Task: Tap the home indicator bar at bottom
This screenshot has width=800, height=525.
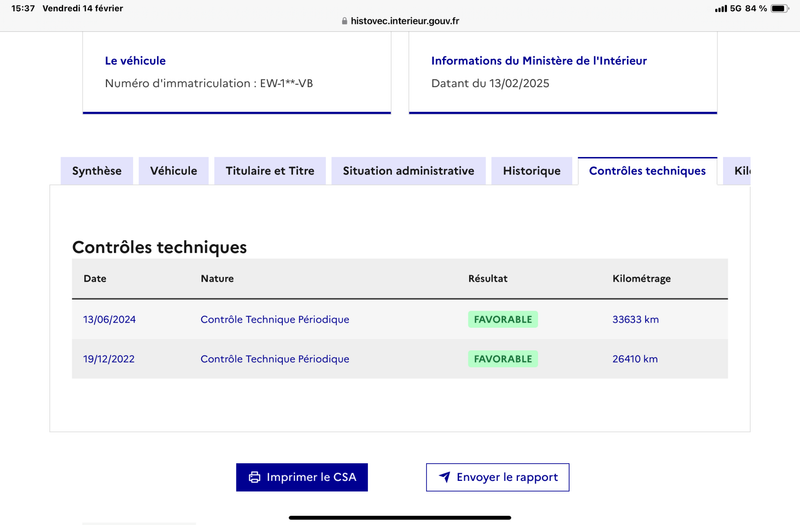Action: pos(400,517)
